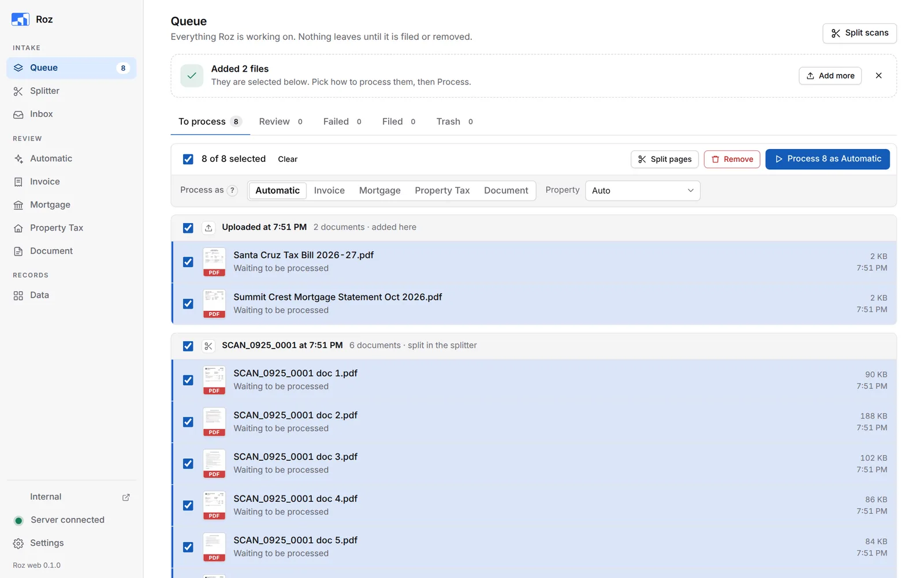The width and height of the screenshot is (924, 578).
Task: Toggle the 8 of 8 selected checkbox
Action: pos(188,159)
